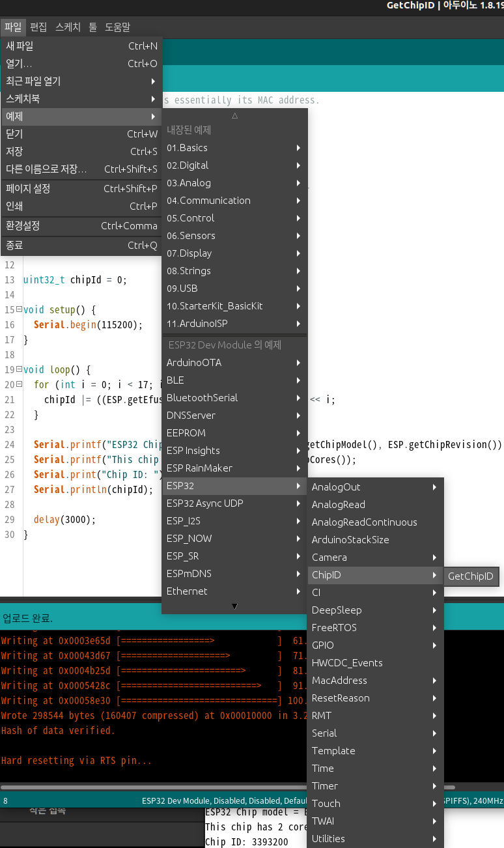Open AnalogReadContinuous example sketch
The width and height of the screenshot is (504, 848).
(x=375, y=522)
